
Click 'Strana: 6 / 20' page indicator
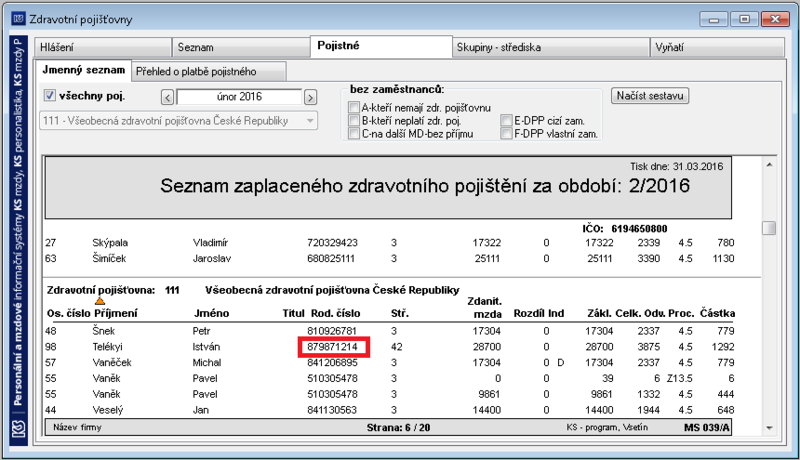[398, 428]
